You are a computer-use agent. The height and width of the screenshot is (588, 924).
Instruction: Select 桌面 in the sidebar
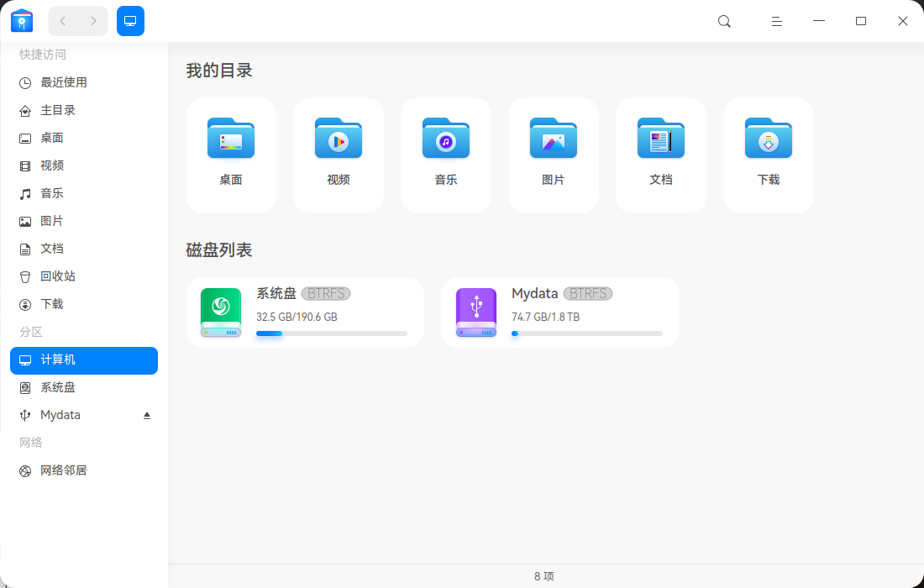click(x=84, y=138)
